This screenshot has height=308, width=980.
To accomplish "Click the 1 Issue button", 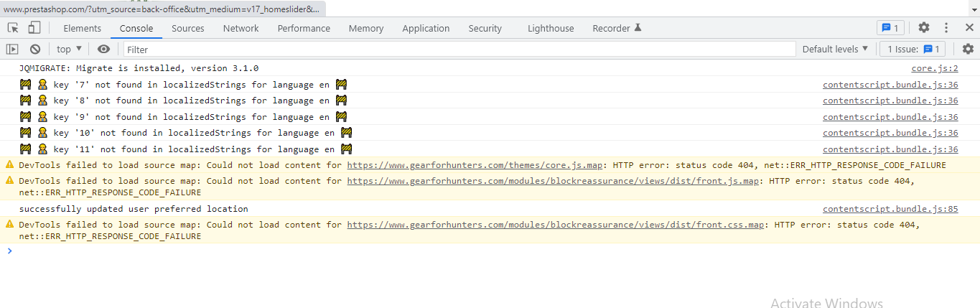I will (x=914, y=49).
